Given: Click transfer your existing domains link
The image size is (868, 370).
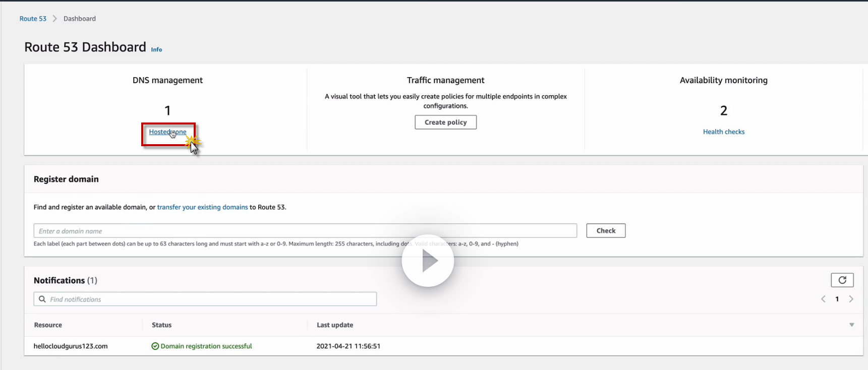Looking at the screenshot, I should point(202,207).
